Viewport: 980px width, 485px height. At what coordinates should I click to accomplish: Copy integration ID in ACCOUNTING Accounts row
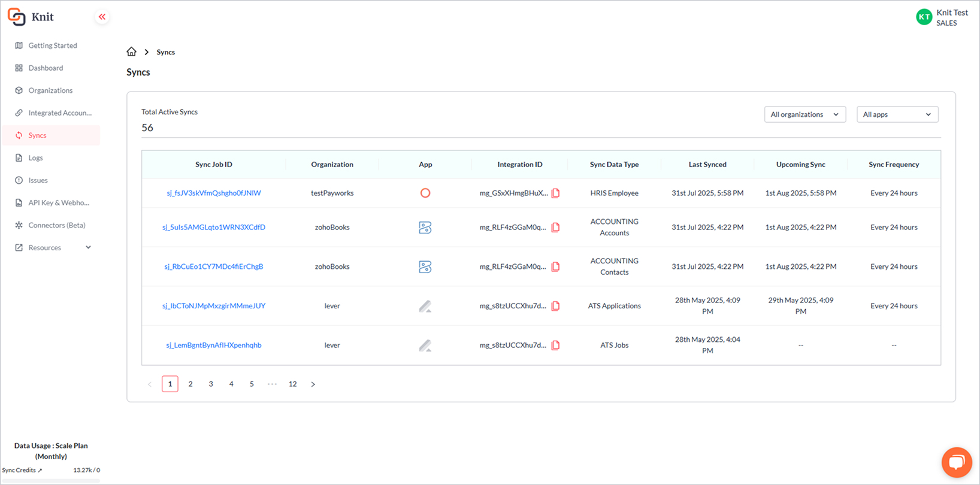click(555, 227)
